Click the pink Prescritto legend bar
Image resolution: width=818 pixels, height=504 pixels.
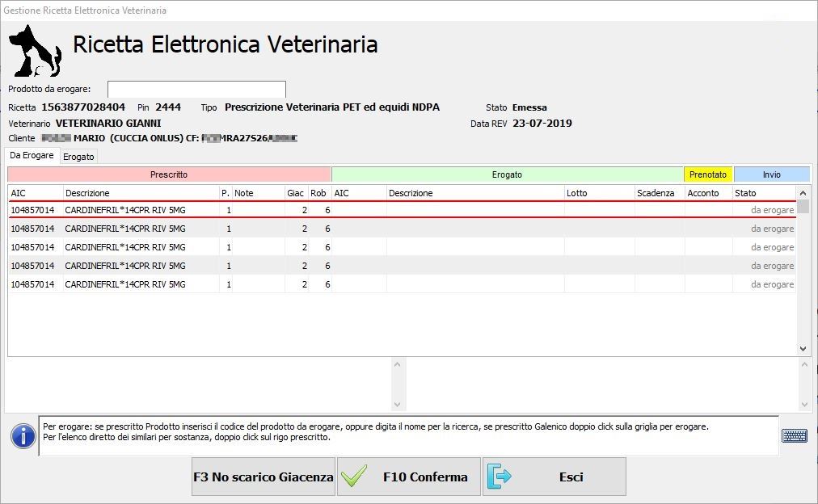pos(169,174)
